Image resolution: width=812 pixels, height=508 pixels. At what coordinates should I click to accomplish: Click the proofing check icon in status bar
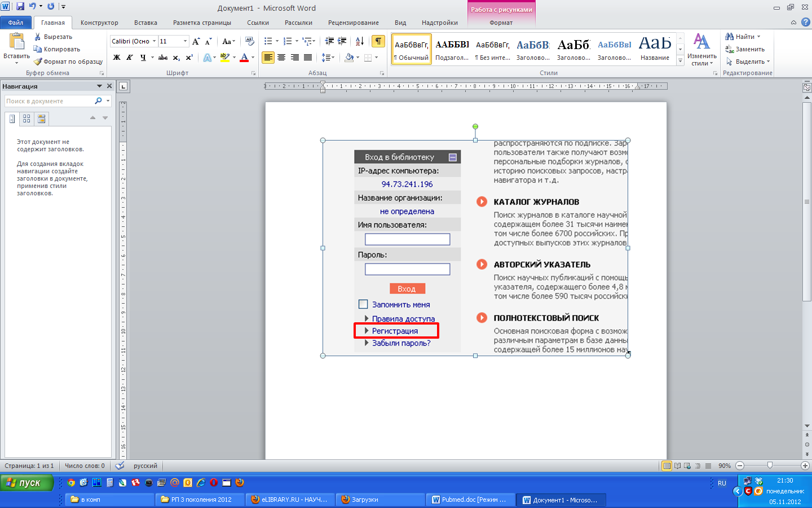click(120, 466)
